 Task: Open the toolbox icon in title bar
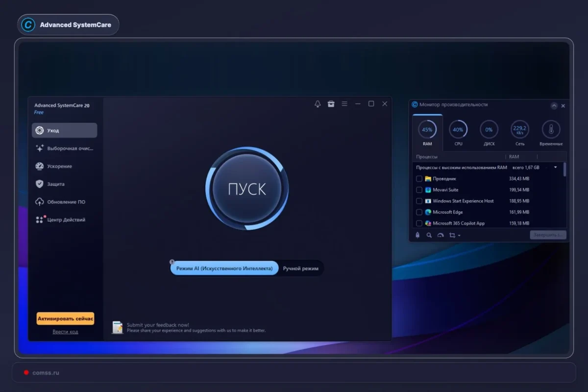pyautogui.click(x=331, y=104)
